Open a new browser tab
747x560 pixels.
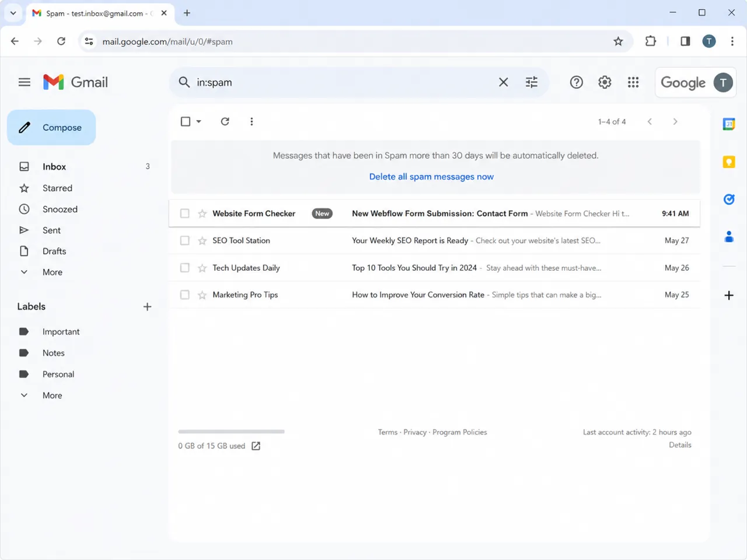coord(187,13)
